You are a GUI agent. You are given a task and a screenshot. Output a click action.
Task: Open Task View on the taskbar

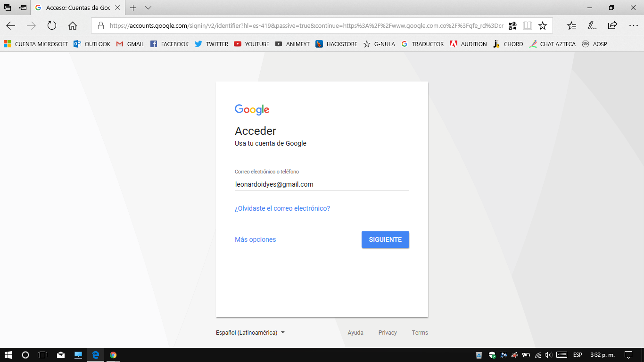[x=43, y=355]
